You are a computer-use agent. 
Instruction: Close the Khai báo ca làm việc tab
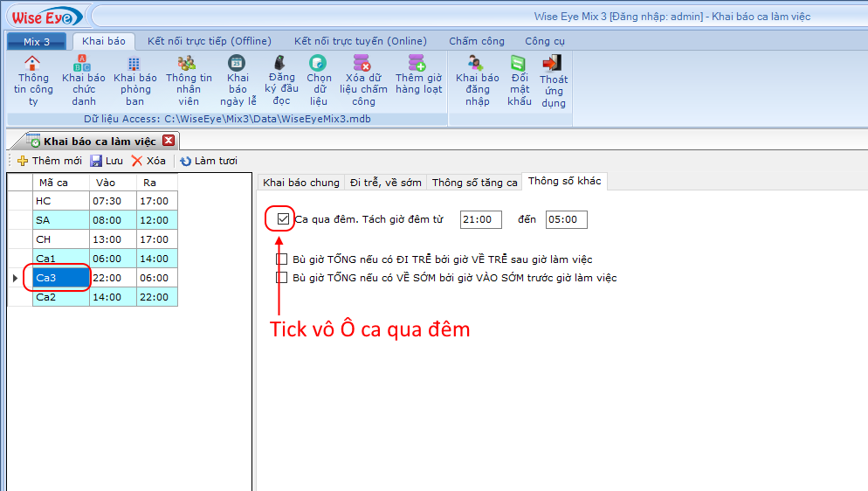tap(169, 141)
